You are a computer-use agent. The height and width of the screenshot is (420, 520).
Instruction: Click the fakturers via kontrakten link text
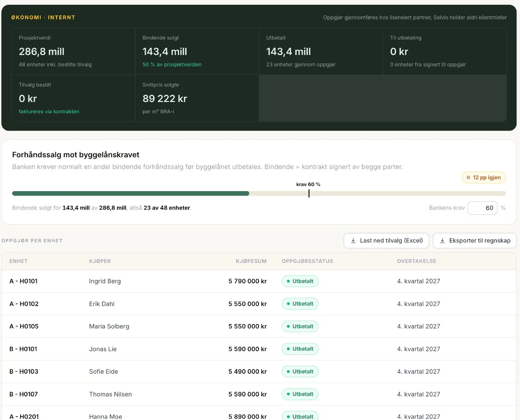pyautogui.click(x=49, y=111)
